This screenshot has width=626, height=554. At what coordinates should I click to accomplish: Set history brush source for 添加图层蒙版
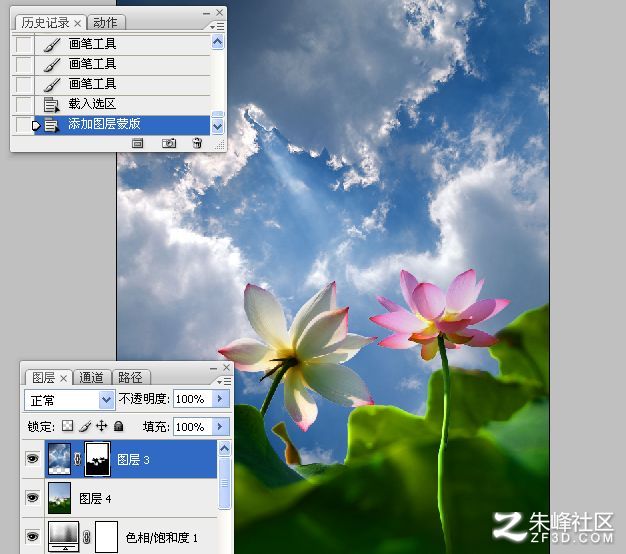24,125
